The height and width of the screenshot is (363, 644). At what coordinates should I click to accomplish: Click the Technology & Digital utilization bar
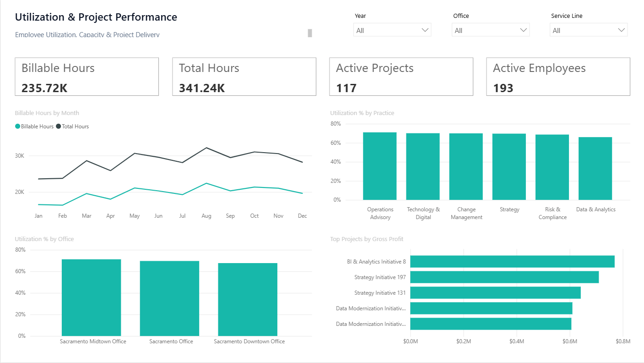pos(423,166)
